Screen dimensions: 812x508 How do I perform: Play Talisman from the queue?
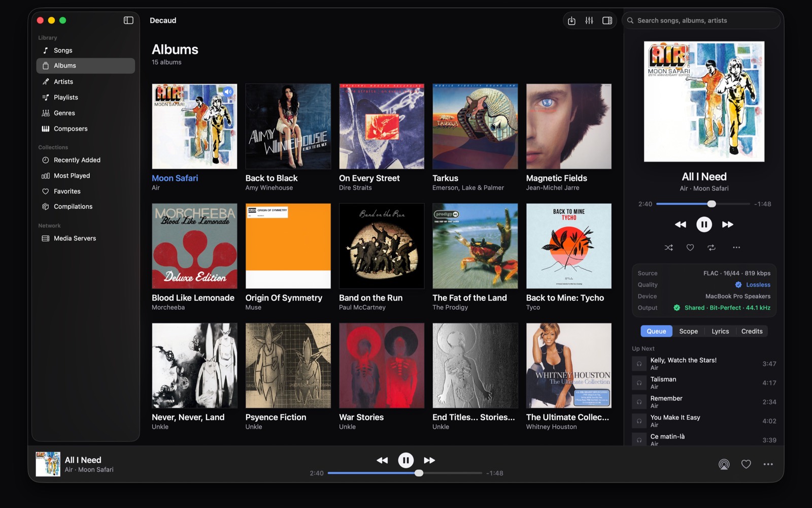pyautogui.click(x=704, y=383)
